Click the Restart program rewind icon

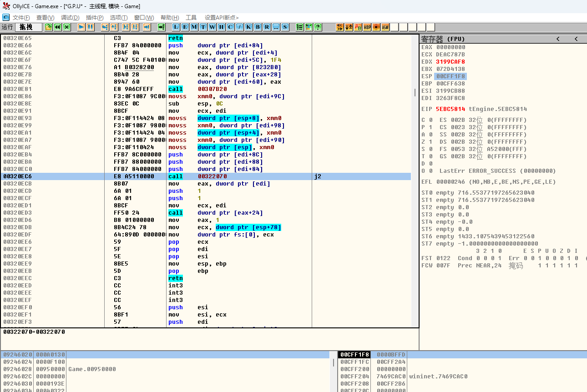point(57,27)
